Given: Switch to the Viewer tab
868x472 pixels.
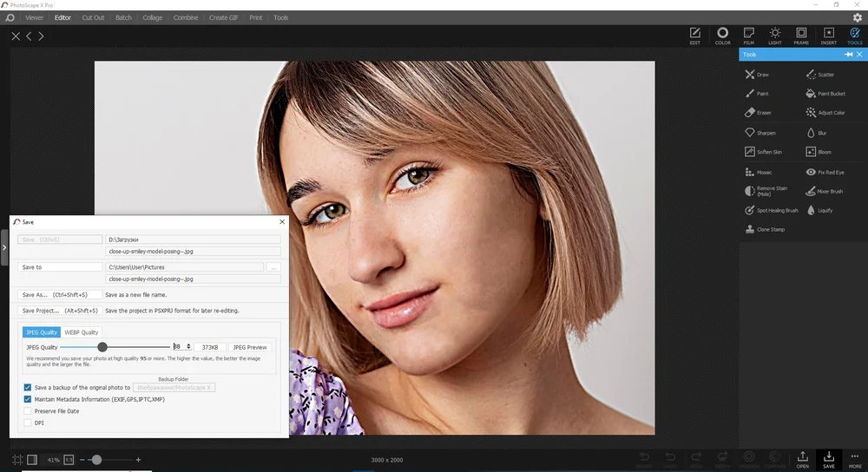Looking at the screenshot, I should click(35, 17).
